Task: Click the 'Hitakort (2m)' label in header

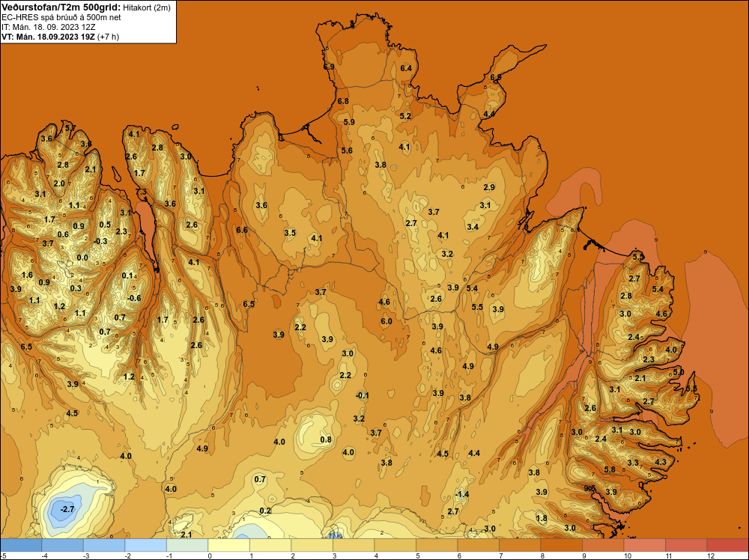Action: click(x=146, y=7)
